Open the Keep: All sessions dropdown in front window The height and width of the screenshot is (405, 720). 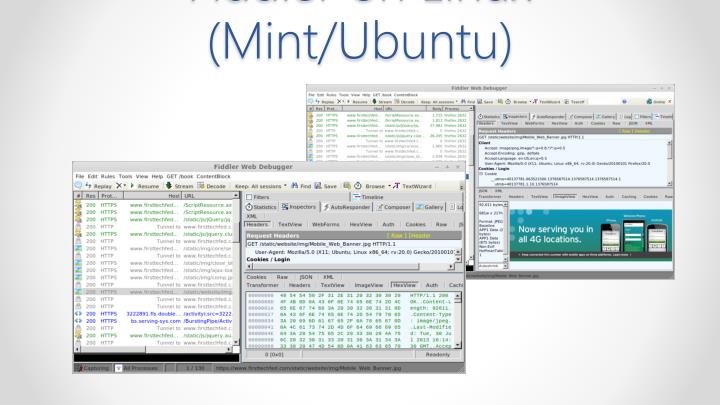[260, 186]
